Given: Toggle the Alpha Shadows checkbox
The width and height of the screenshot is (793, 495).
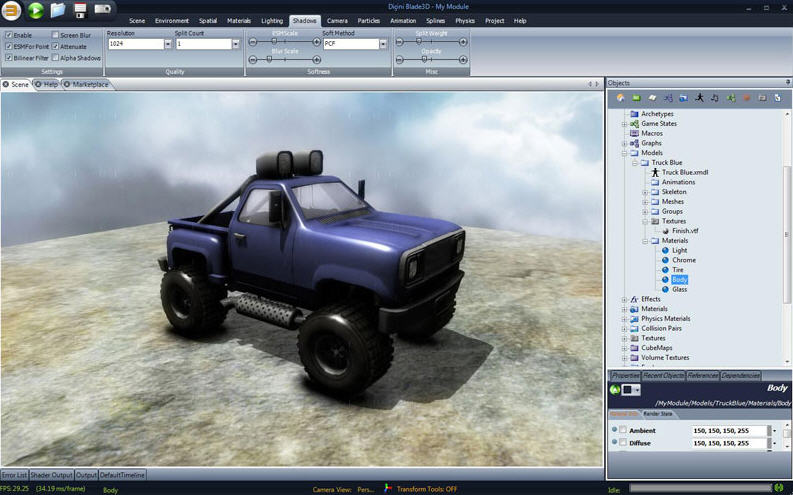Looking at the screenshot, I should click(x=55, y=58).
